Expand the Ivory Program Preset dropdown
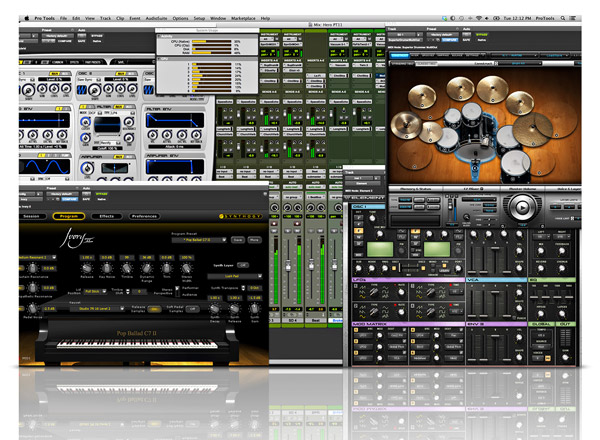This screenshot has height=440, width=600. pos(199,240)
